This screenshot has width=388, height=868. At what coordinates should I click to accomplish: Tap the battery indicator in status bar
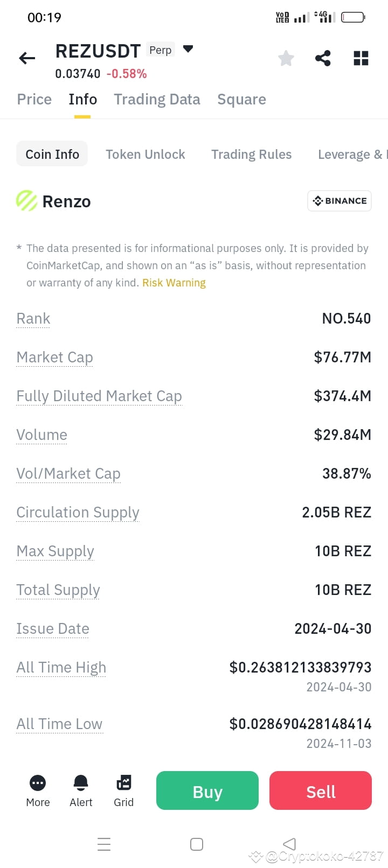coord(354,17)
